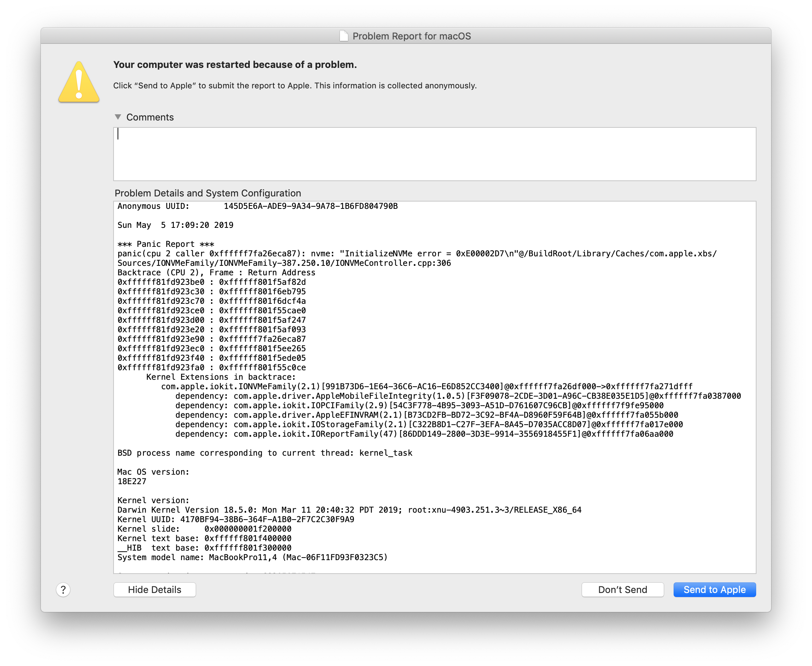Viewport: 812px width, 666px height.
Task: Click inside the Comments text field
Action: (434, 154)
